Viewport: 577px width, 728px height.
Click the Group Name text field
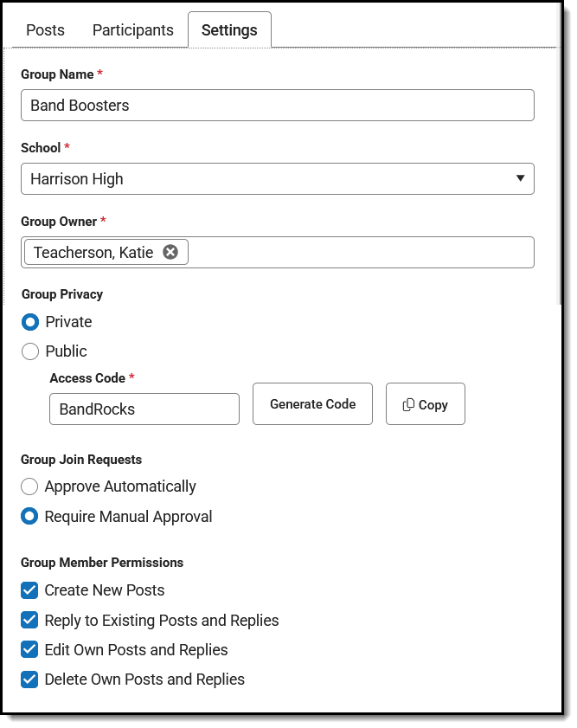tap(278, 106)
